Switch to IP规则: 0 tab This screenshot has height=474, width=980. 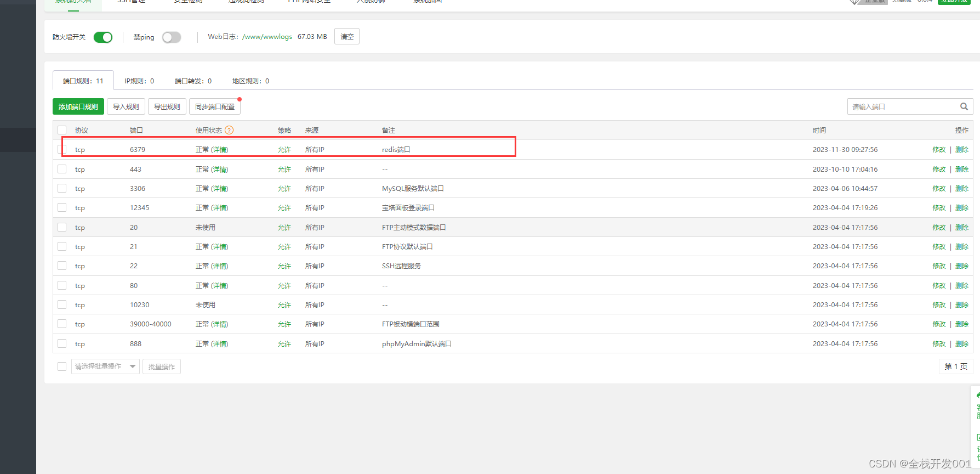pyautogui.click(x=139, y=81)
